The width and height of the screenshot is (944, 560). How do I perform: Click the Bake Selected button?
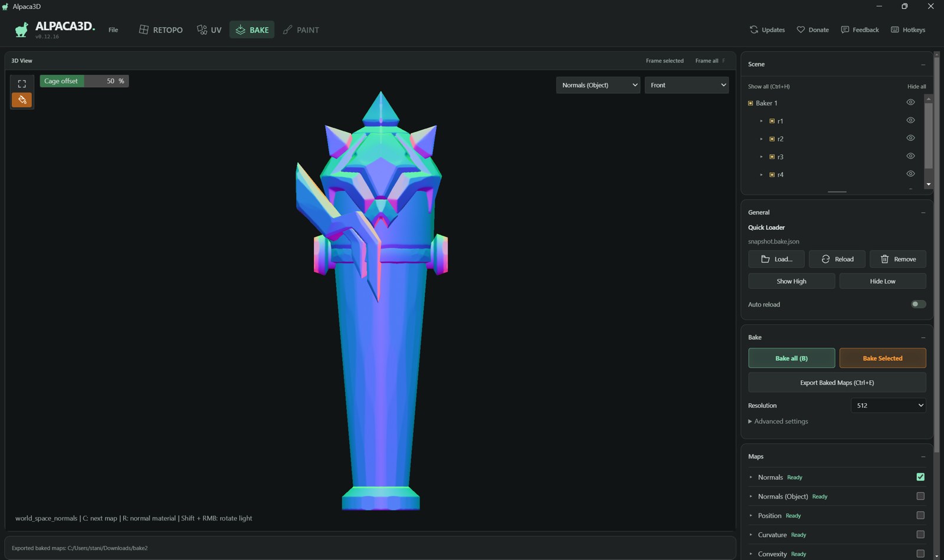883,358
